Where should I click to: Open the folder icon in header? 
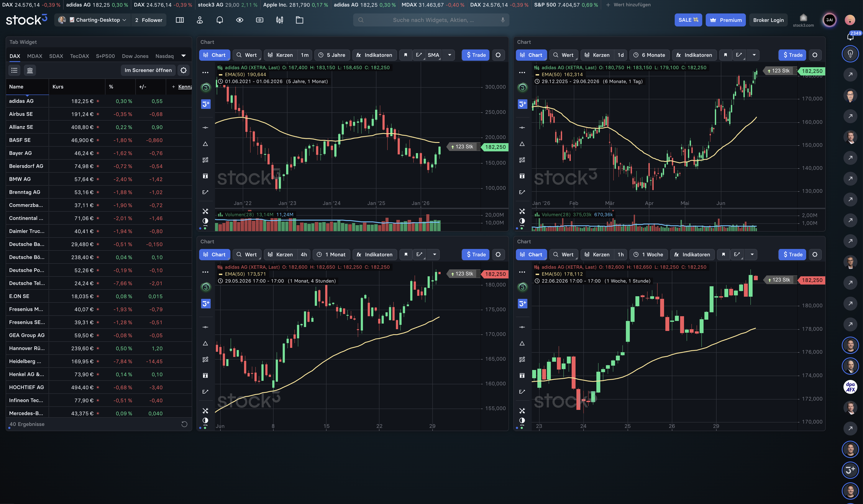coord(300,20)
